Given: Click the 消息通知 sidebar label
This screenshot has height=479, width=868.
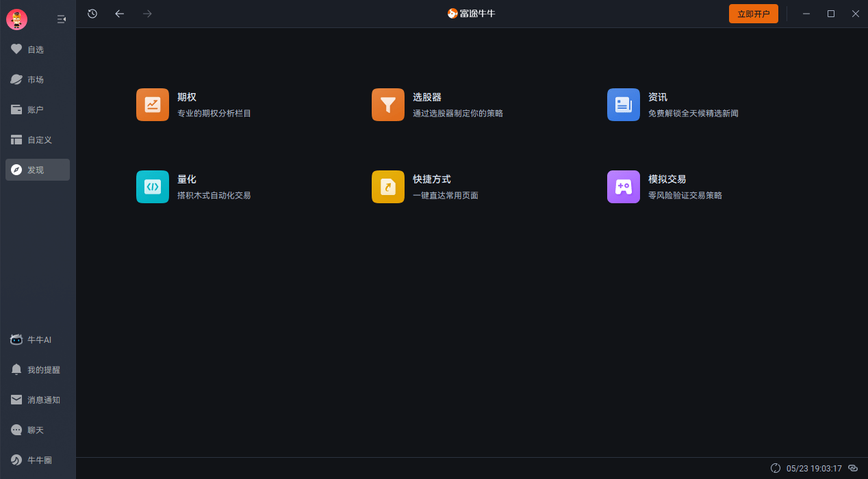Looking at the screenshot, I should coord(44,400).
